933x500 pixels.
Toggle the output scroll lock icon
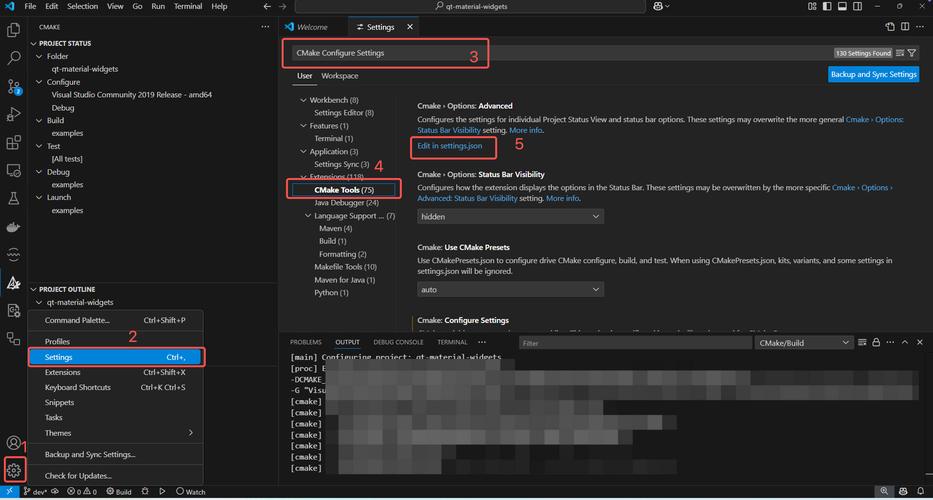coord(876,342)
